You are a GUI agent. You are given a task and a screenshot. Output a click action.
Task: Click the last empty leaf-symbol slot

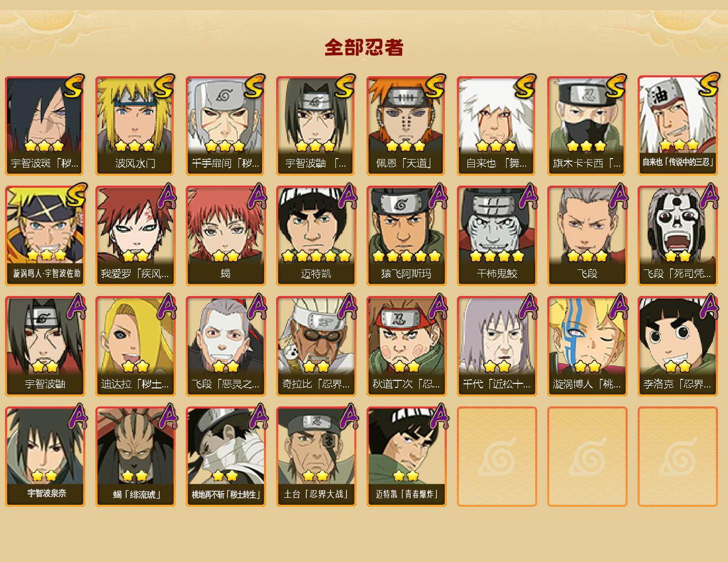pos(677,456)
